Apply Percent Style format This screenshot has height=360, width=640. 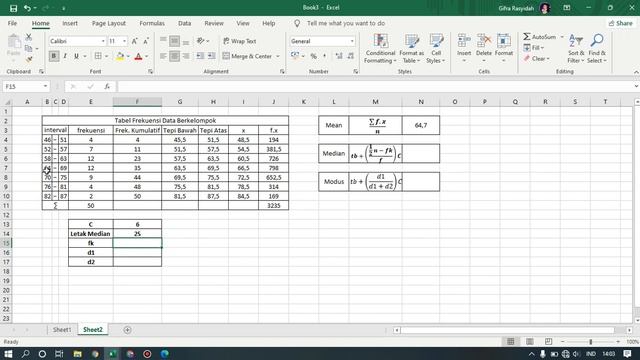(313, 56)
